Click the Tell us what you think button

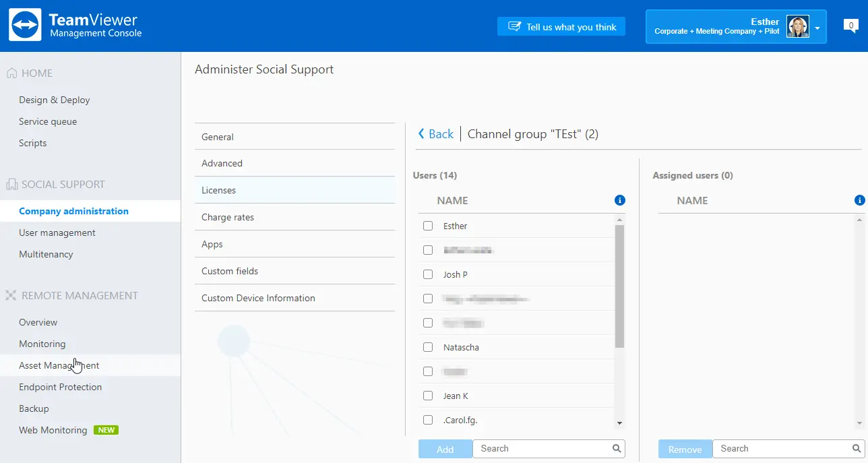[561, 27]
